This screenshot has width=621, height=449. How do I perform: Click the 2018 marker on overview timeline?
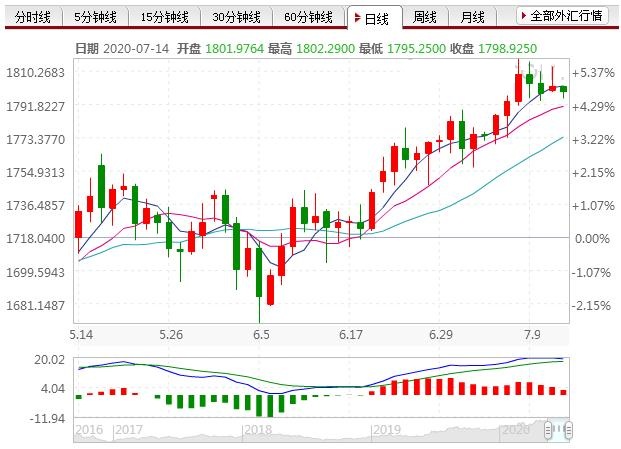click(x=258, y=430)
